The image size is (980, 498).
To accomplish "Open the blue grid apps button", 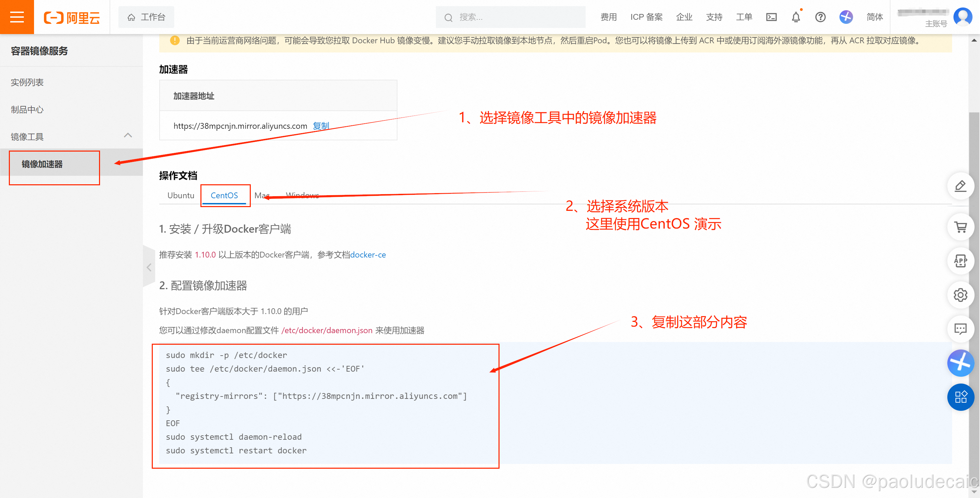I will [x=960, y=397].
